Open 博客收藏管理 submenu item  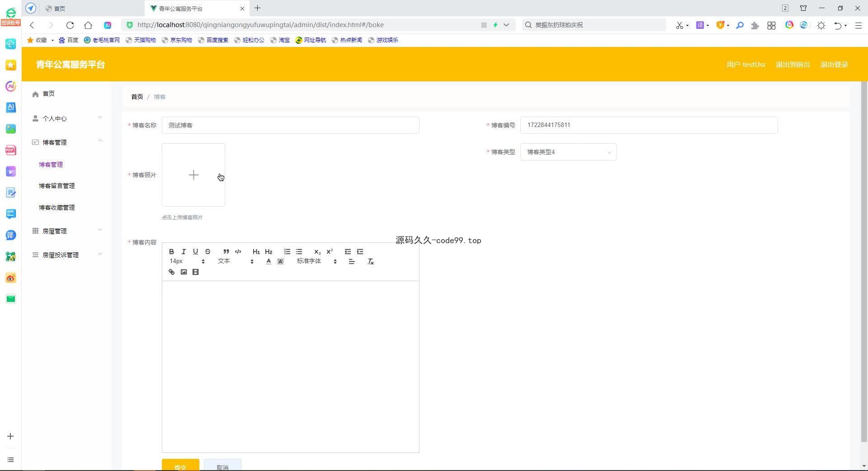pyautogui.click(x=57, y=207)
